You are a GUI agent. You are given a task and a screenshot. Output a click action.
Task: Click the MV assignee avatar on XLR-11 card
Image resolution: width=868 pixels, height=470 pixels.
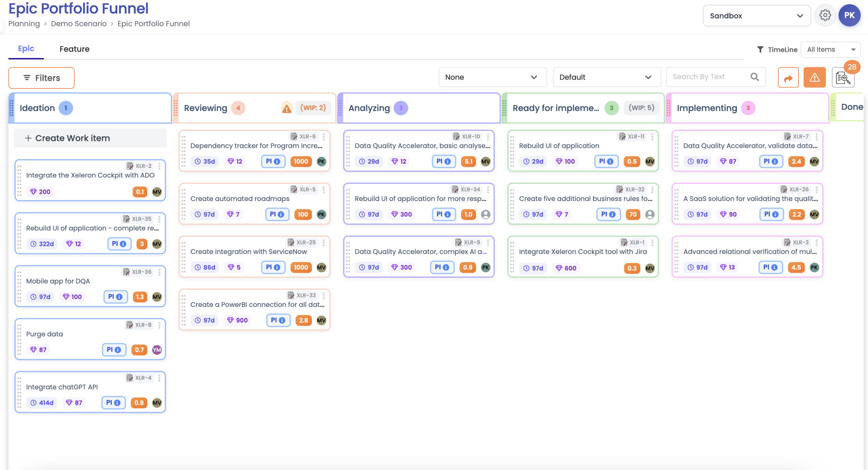pos(650,161)
